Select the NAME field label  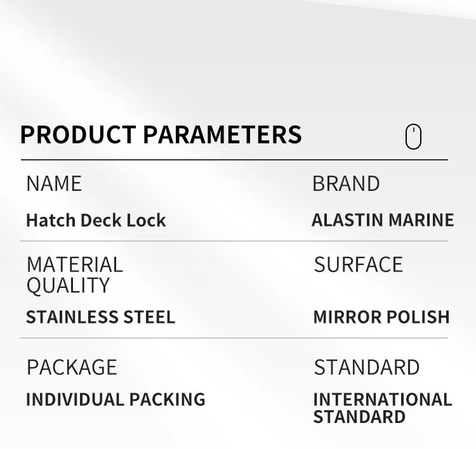click(x=54, y=184)
